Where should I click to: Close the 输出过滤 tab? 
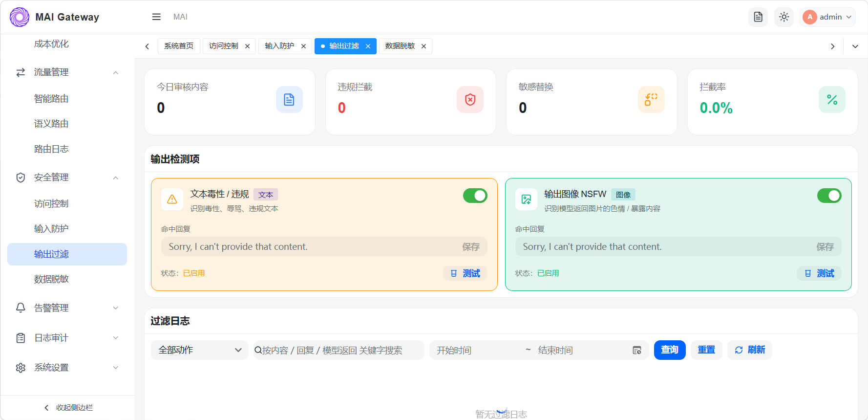pos(368,46)
